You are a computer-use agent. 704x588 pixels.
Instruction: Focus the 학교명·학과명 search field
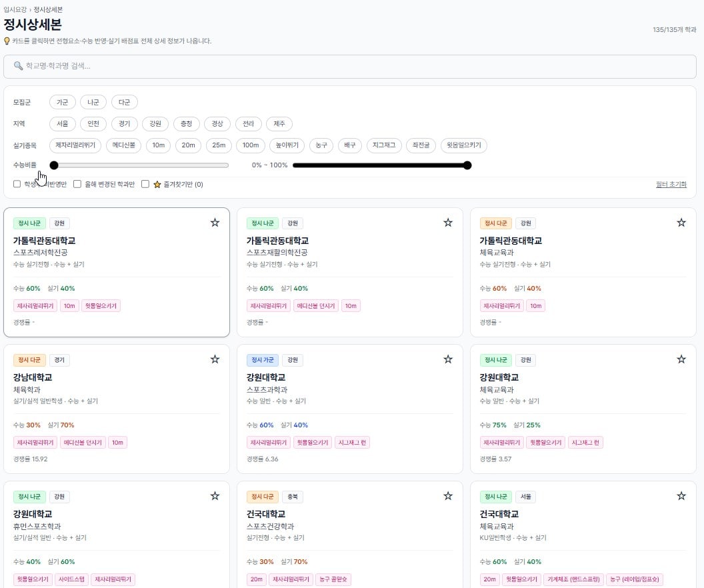pos(350,67)
